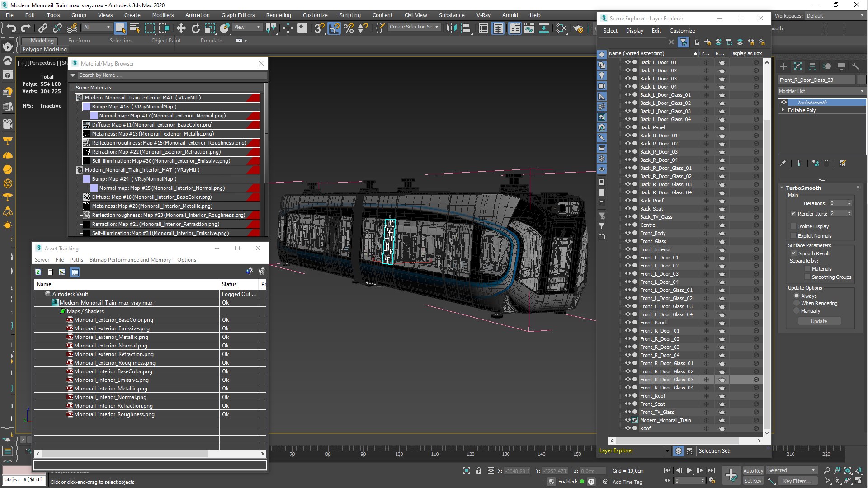Click the Update button in TurboSmooth

click(x=819, y=321)
